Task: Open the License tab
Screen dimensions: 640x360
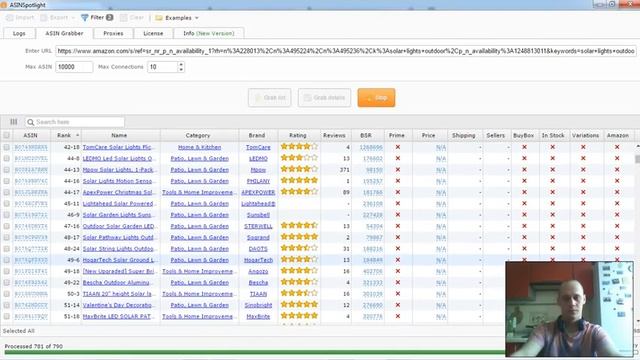Action: (x=153, y=33)
